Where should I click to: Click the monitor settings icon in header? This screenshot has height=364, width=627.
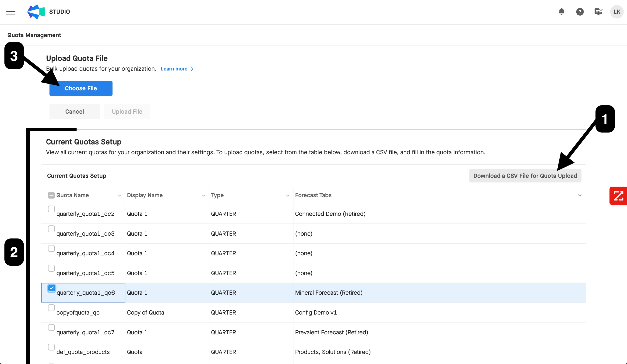coord(598,12)
